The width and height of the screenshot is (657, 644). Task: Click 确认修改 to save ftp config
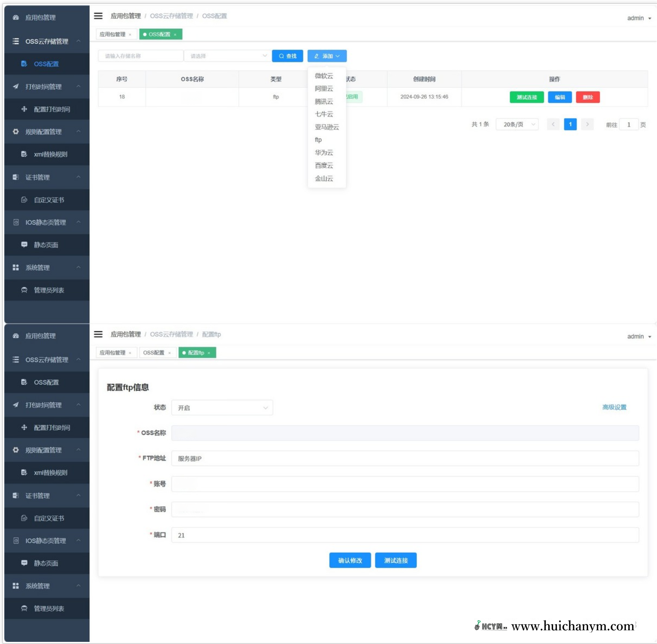pyautogui.click(x=350, y=561)
